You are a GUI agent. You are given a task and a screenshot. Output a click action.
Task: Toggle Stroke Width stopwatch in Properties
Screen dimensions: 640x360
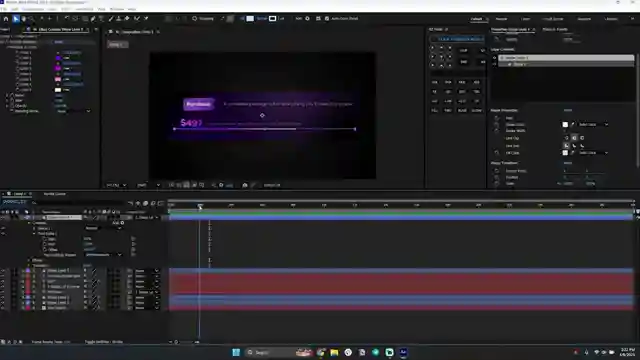click(x=497, y=131)
